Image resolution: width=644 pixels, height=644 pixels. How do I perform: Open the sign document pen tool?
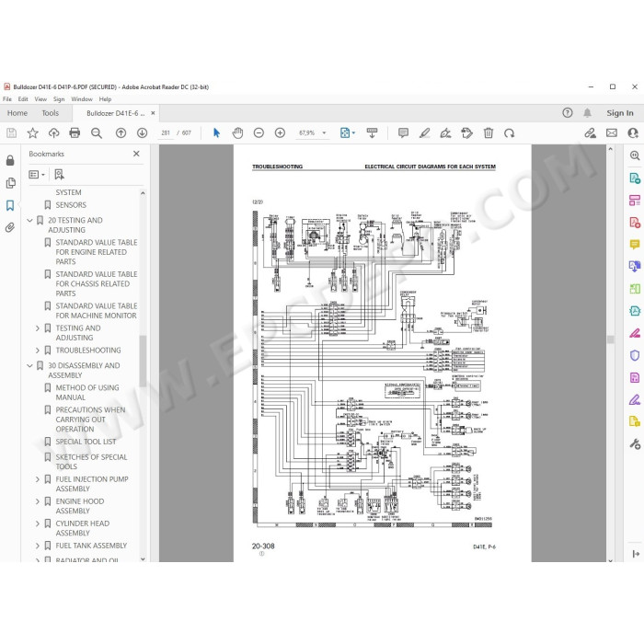coord(445,133)
